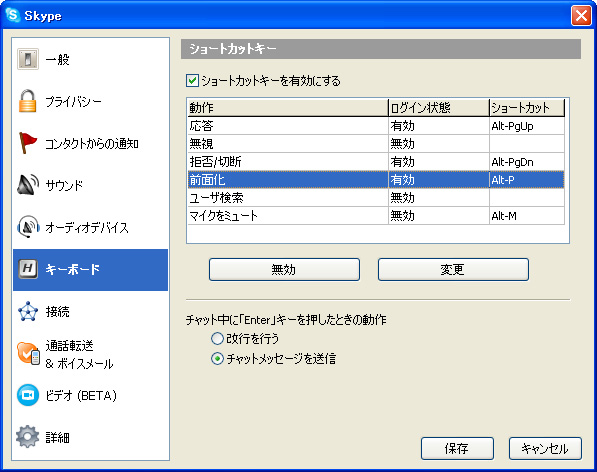Open コンタクトからの通知 red flag icon
The width and height of the screenshot is (597, 472).
click(x=28, y=143)
